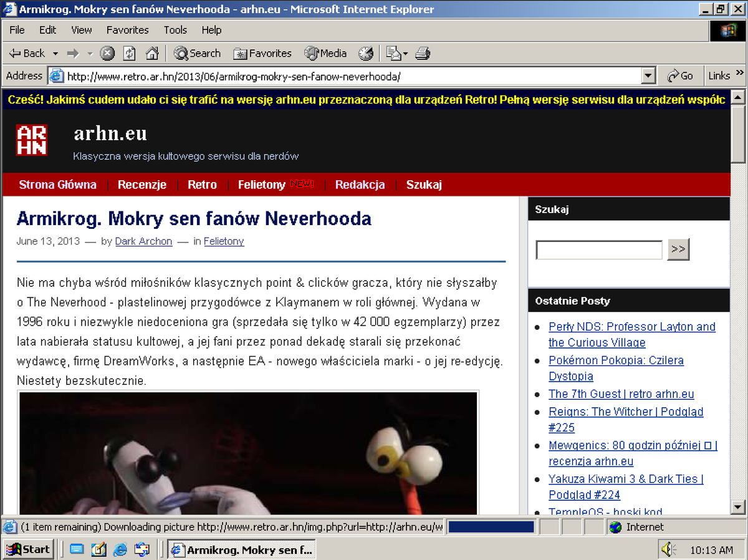Open the Start menu button
The image size is (748, 560).
(x=28, y=549)
